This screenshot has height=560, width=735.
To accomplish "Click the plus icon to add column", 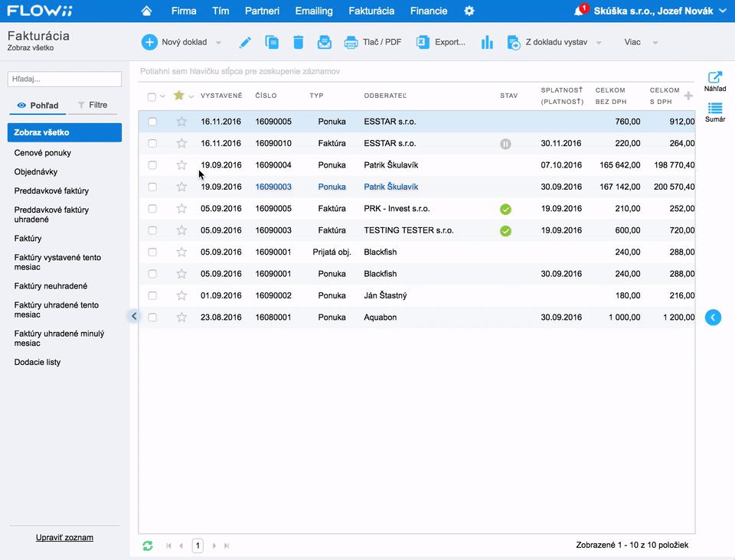I will tap(688, 96).
